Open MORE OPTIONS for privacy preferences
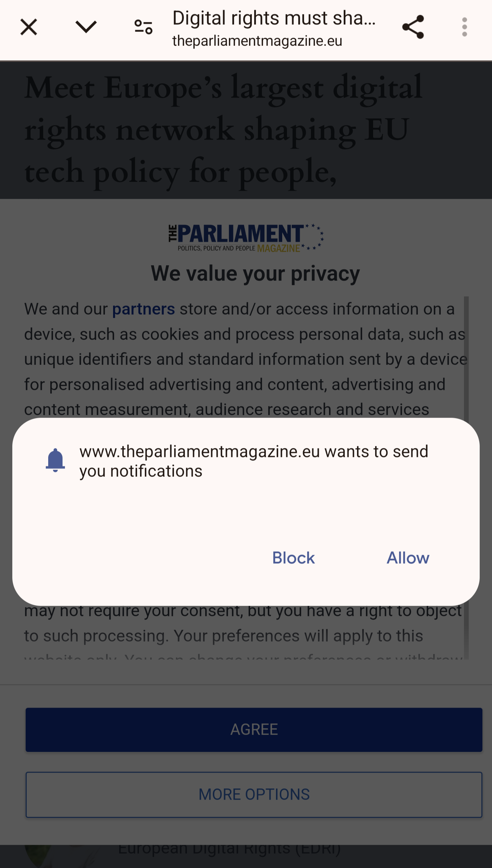This screenshot has height=868, width=492. [254, 794]
